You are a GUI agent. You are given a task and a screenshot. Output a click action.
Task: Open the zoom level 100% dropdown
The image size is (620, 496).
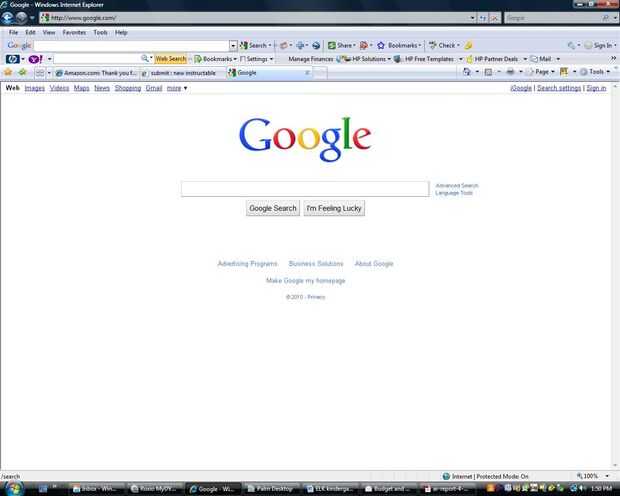(607, 476)
